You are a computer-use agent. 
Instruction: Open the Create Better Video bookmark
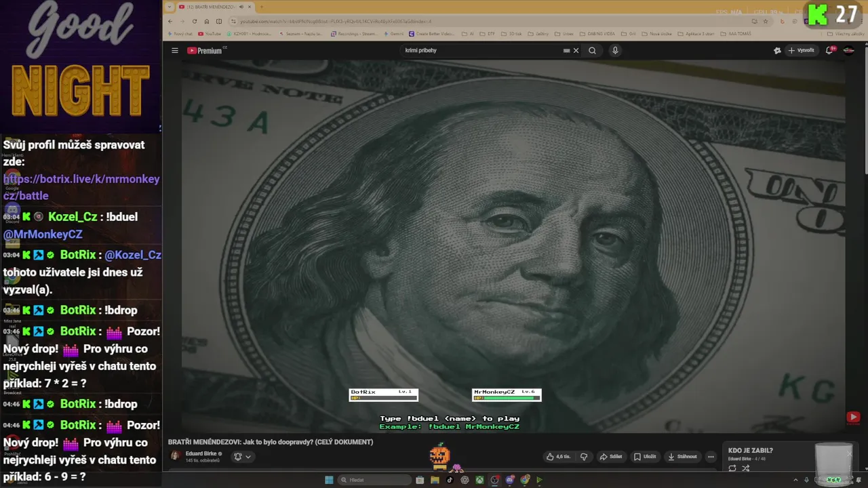[431, 33]
